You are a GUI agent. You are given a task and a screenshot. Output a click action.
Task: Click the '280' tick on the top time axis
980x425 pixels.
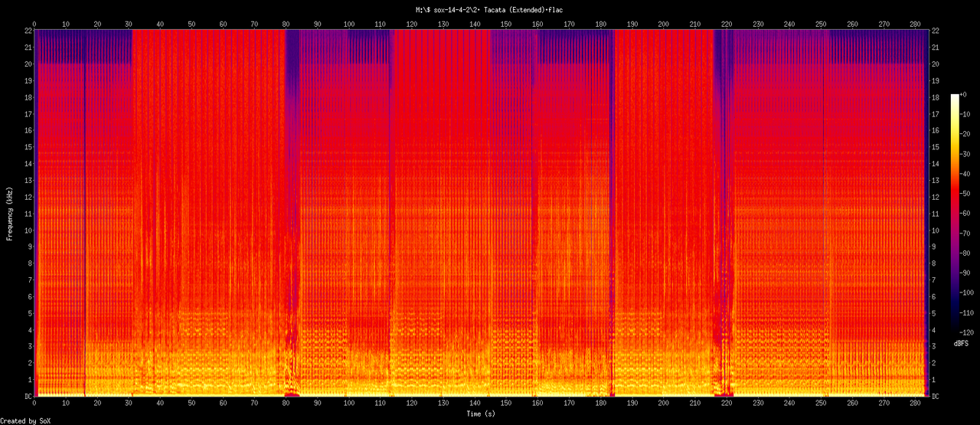[914, 24]
